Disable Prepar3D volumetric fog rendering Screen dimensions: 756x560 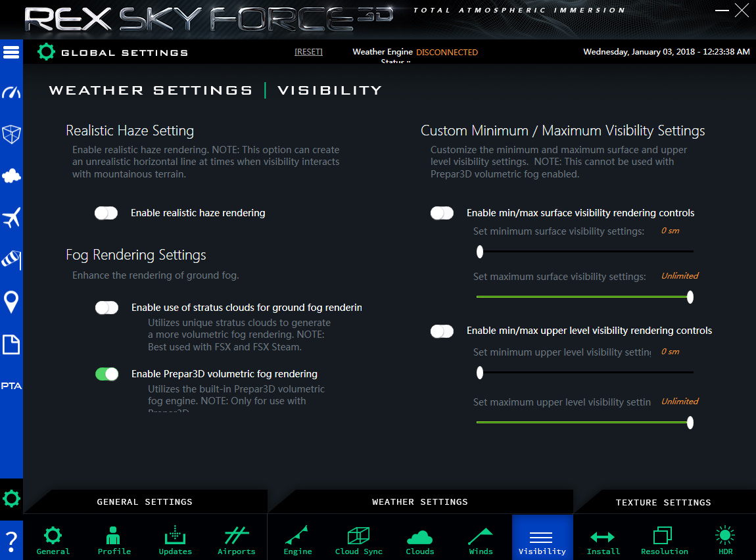(106, 374)
